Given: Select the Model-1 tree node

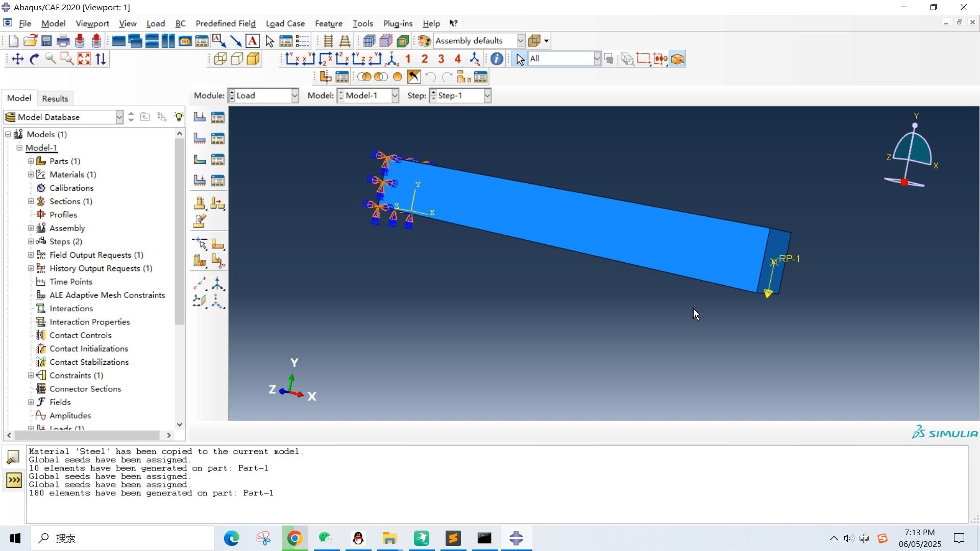Looking at the screenshot, I should [41, 148].
